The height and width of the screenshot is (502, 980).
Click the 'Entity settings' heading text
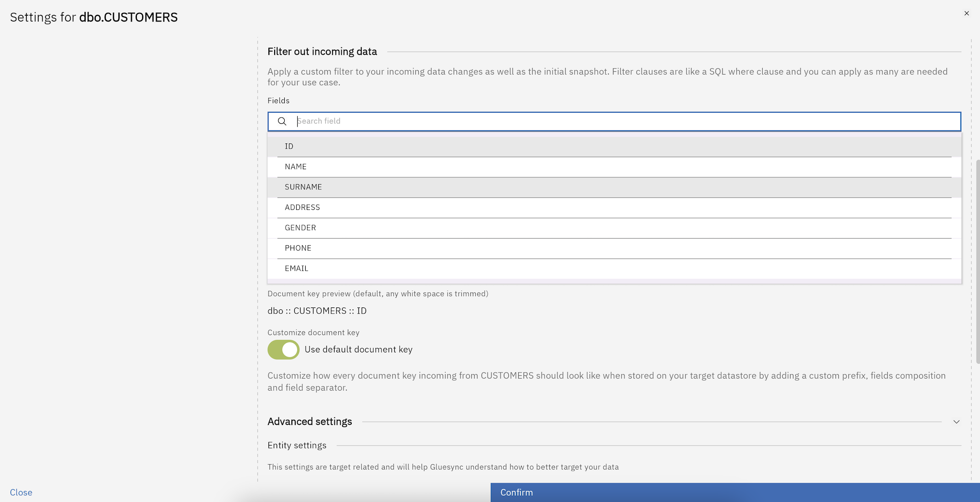[297, 446]
